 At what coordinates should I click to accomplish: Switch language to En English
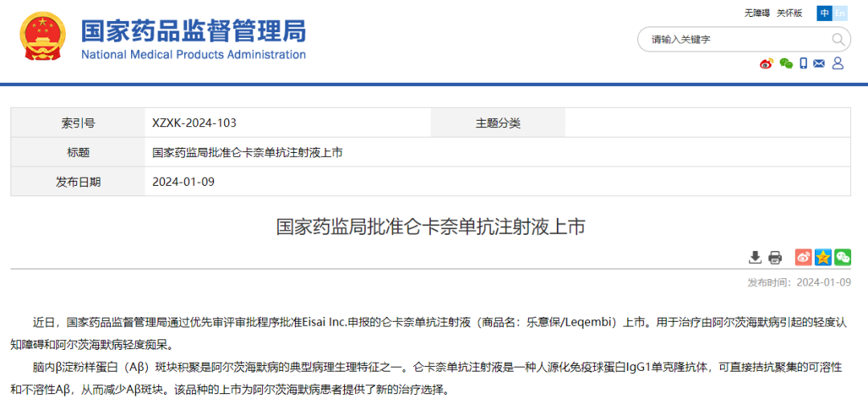point(841,14)
